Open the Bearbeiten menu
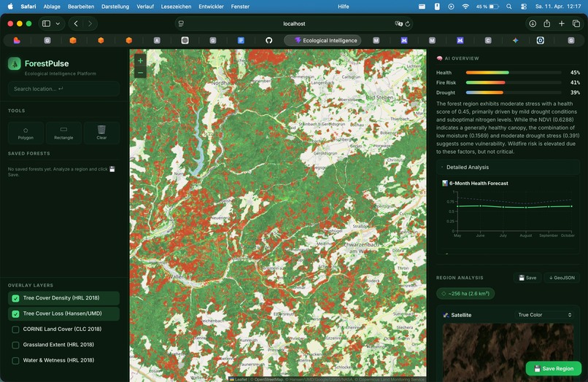 click(81, 7)
